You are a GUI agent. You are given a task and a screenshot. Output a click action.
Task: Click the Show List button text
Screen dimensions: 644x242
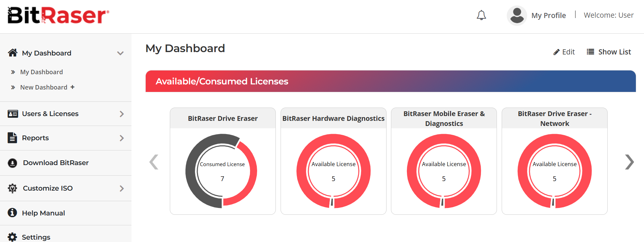click(614, 52)
